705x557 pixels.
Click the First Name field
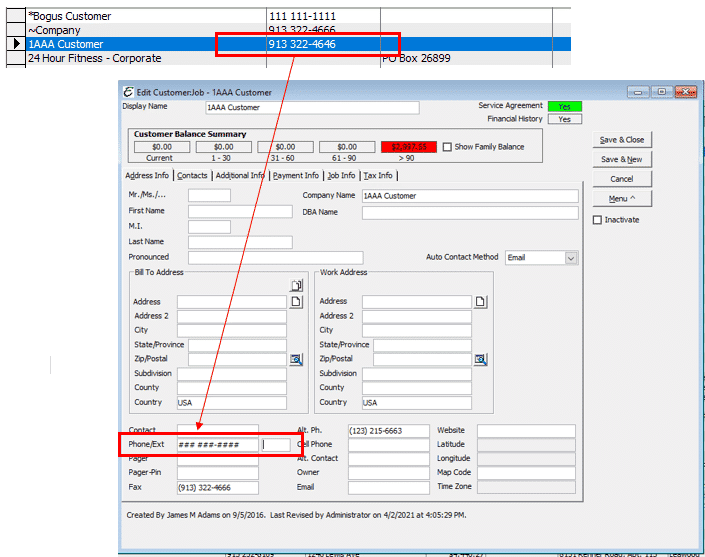(241, 211)
